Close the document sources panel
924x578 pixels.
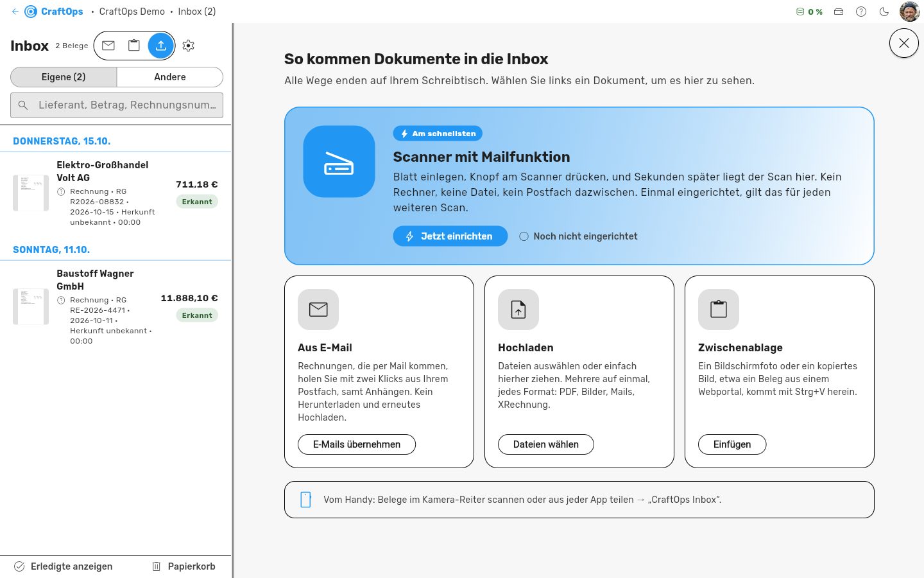point(904,43)
